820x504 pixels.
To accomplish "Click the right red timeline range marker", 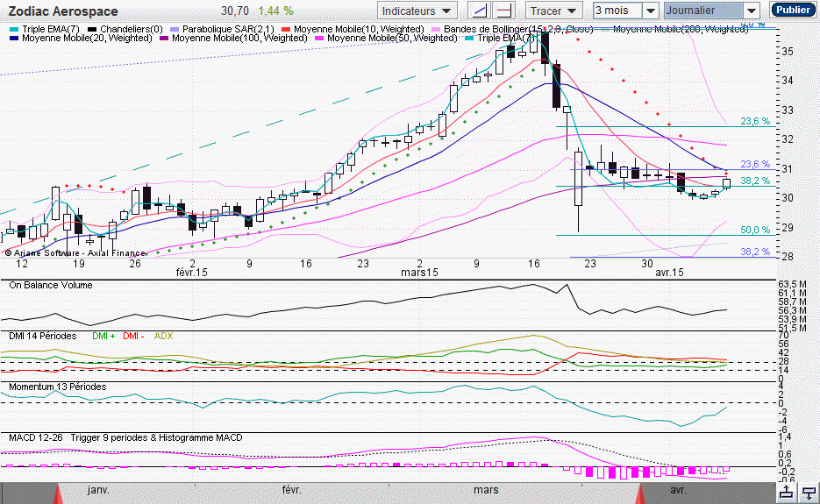I will [x=640, y=493].
